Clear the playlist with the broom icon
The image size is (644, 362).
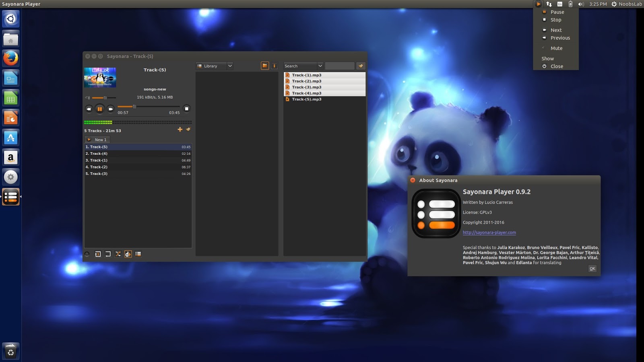pos(188,130)
